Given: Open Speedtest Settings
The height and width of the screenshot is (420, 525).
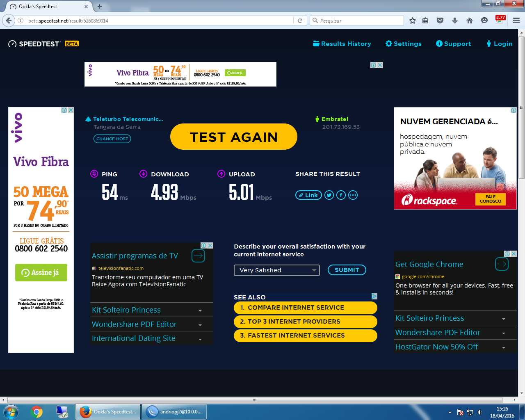Looking at the screenshot, I should [404, 44].
